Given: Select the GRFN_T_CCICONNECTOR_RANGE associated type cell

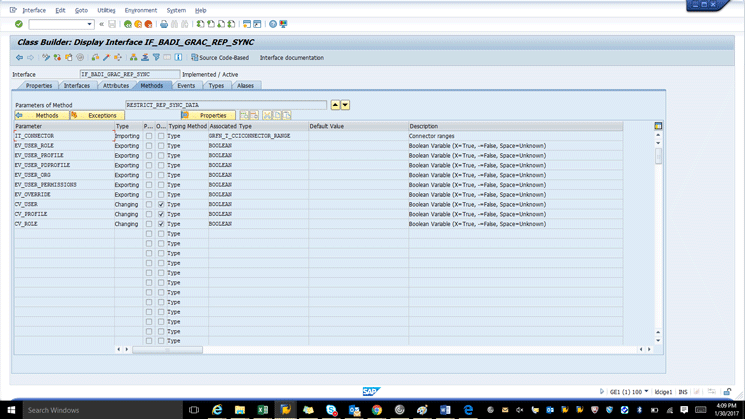Looking at the screenshot, I should (258, 136).
